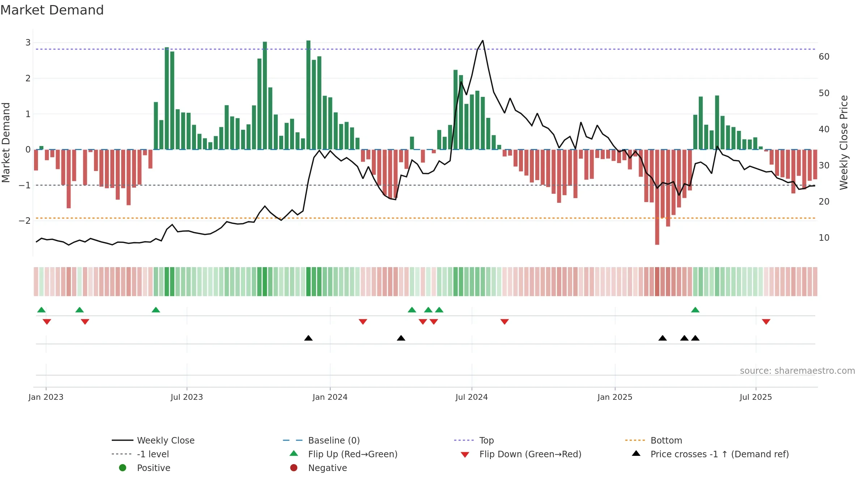The height and width of the screenshot is (488, 868).
Task: Click the Flip Down marker after Jan 2024
Action: click(363, 322)
